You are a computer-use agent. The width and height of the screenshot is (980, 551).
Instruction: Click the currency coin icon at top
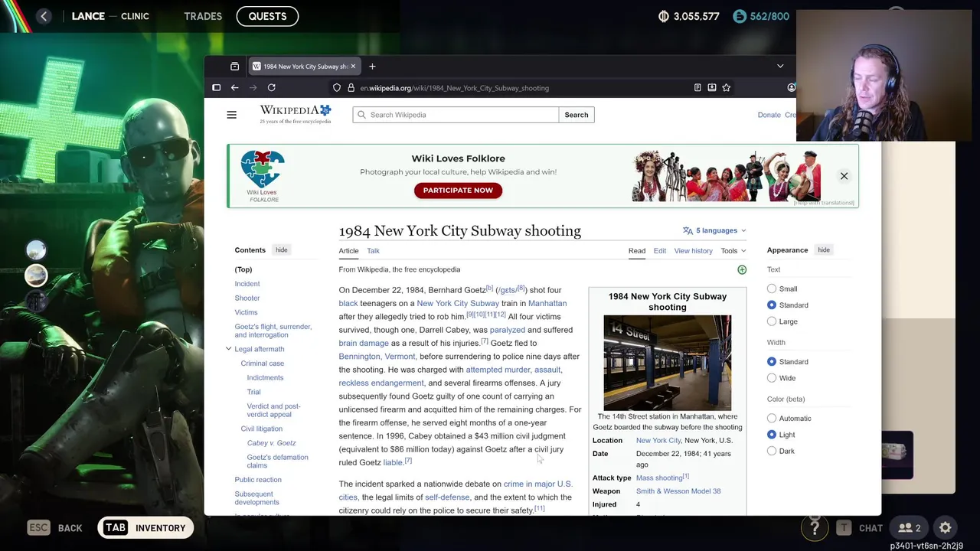click(x=664, y=16)
